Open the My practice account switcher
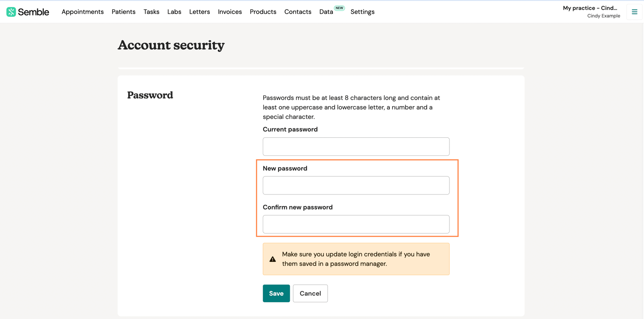Viewport: 644px width, 319px height. [x=590, y=8]
